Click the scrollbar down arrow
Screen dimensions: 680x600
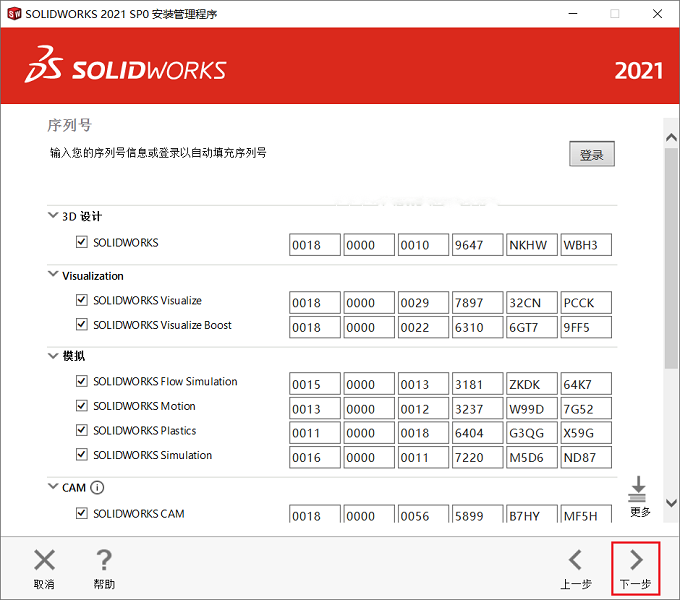coord(671,503)
